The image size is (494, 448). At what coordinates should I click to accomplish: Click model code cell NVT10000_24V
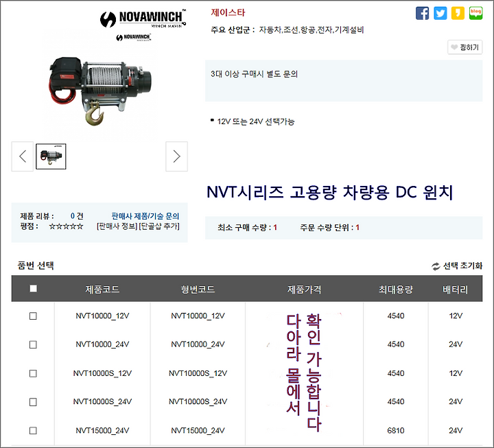point(198,344)
